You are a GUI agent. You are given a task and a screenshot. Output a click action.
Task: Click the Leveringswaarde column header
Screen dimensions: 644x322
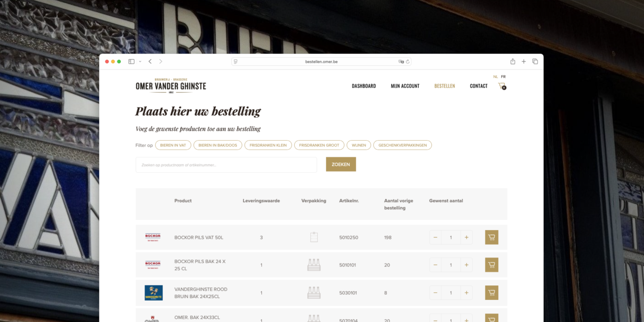coord(261,201)
